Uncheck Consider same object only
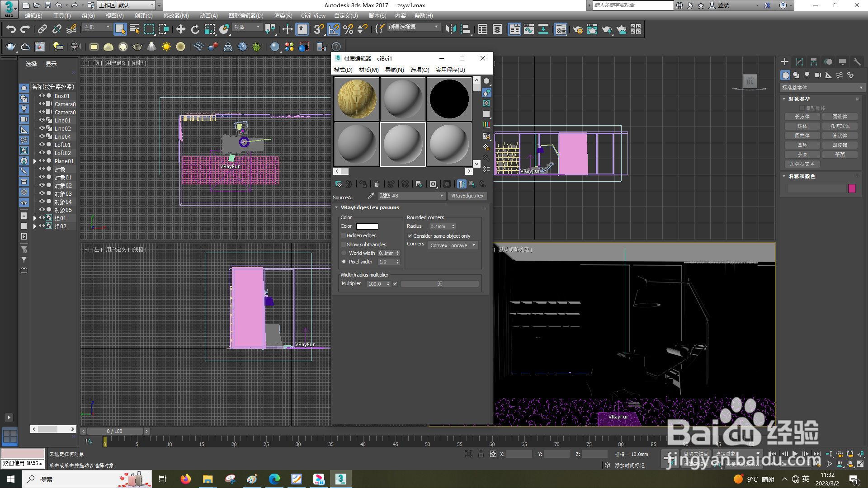Screen dimensions: 868x489 tap(410, 236)
